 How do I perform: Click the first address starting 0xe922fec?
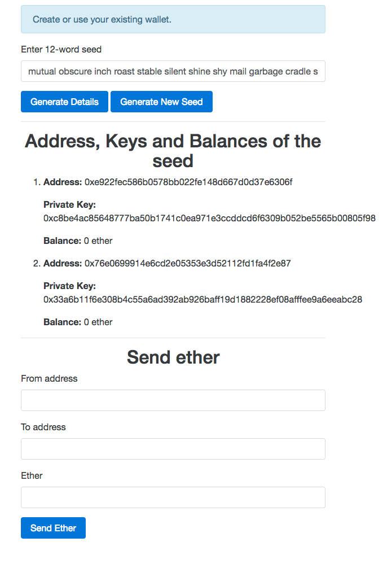click(188, 182)
